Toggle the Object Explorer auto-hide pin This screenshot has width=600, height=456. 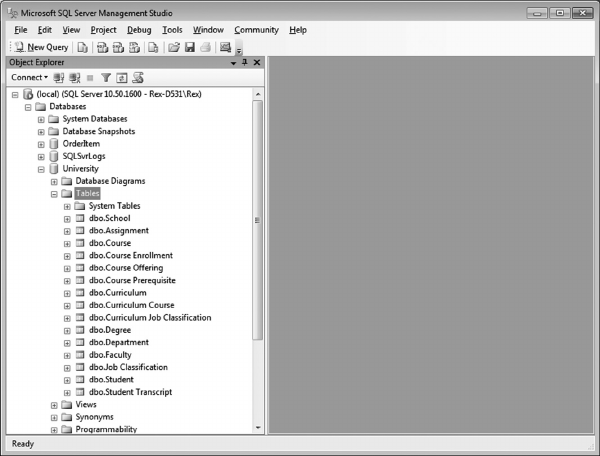[x=245, y=62]
